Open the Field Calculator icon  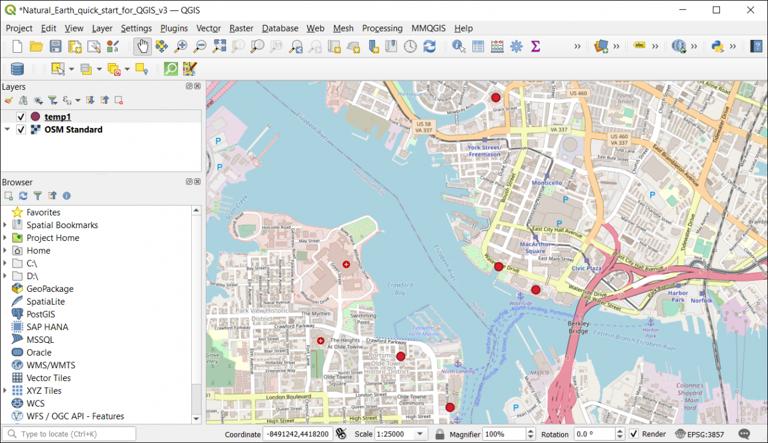coord(497,47)
